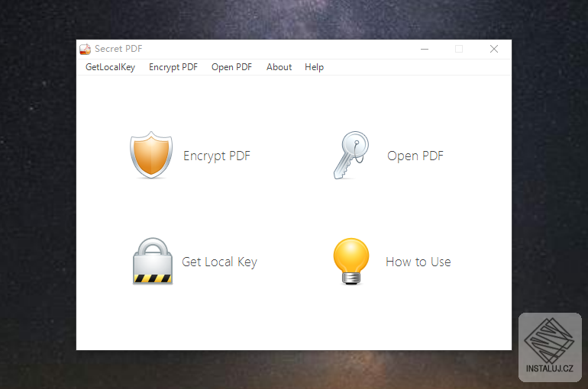Open the Open PDF menu in menu bar
This screenshot has height=389, width=588.
point(231,67)
